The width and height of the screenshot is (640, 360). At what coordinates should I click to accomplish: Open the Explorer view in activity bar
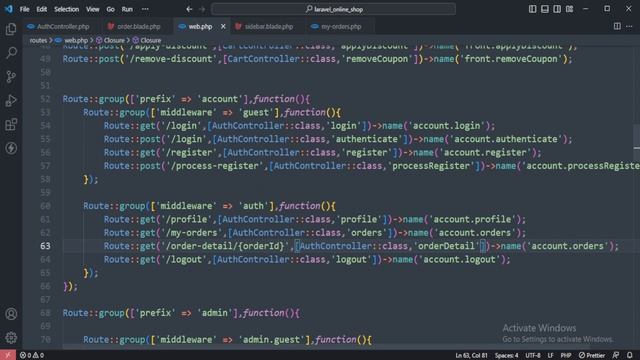pos(11,29)
